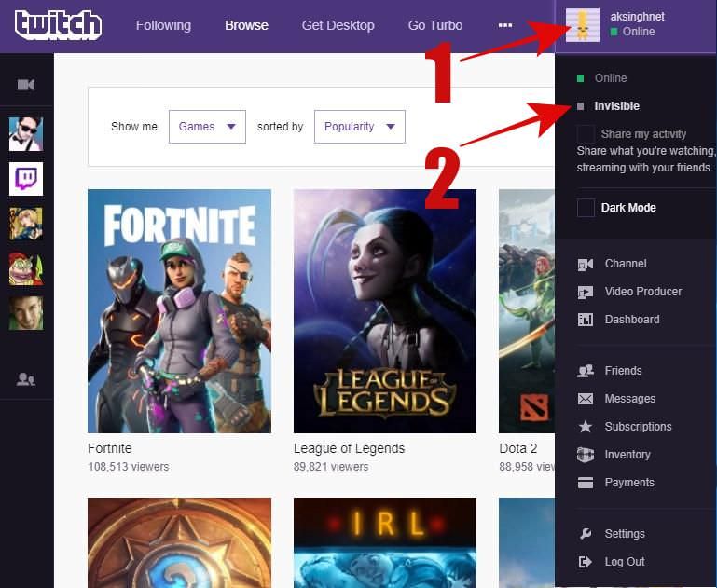
Task: Open the sunglasses avatar channel in sidebar
Action: pos(26,134)
